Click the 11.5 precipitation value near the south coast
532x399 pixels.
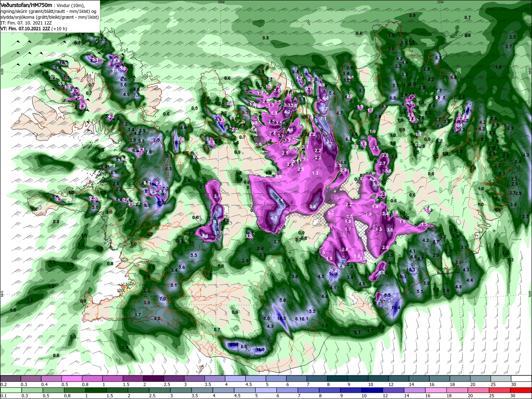tap(260, 350)
